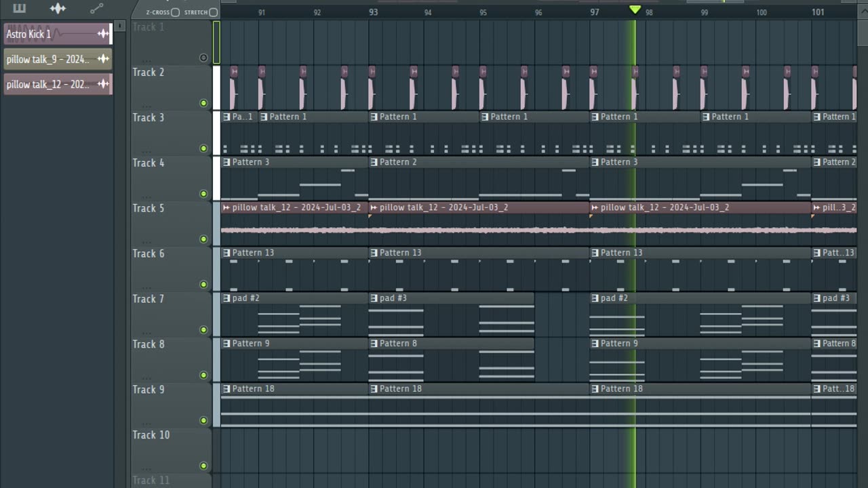
Task: Select the Track 3 header
Action: (x=171, y=133)
